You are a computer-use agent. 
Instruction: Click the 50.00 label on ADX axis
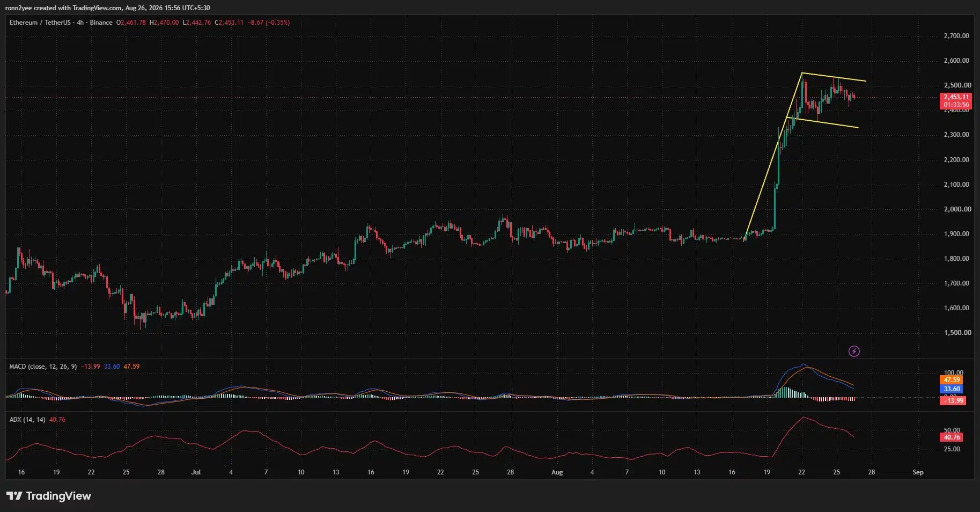click(x=952, y=430)
